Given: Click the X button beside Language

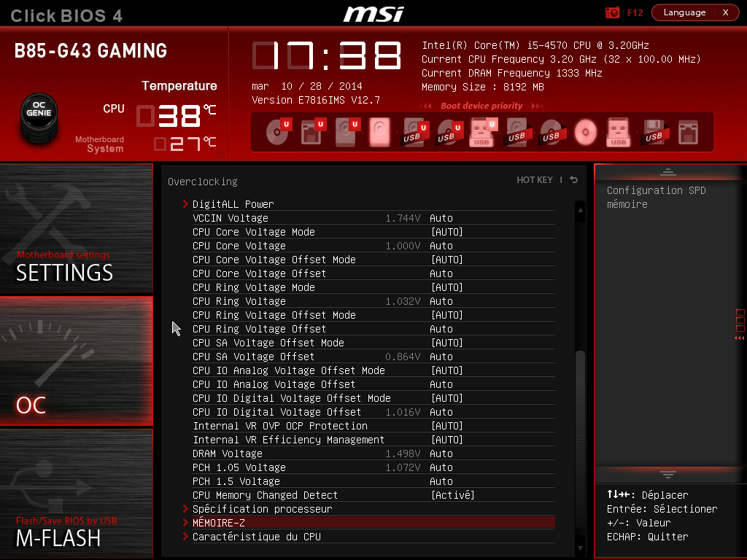Looking at the screenshot, I should point(726,13).
